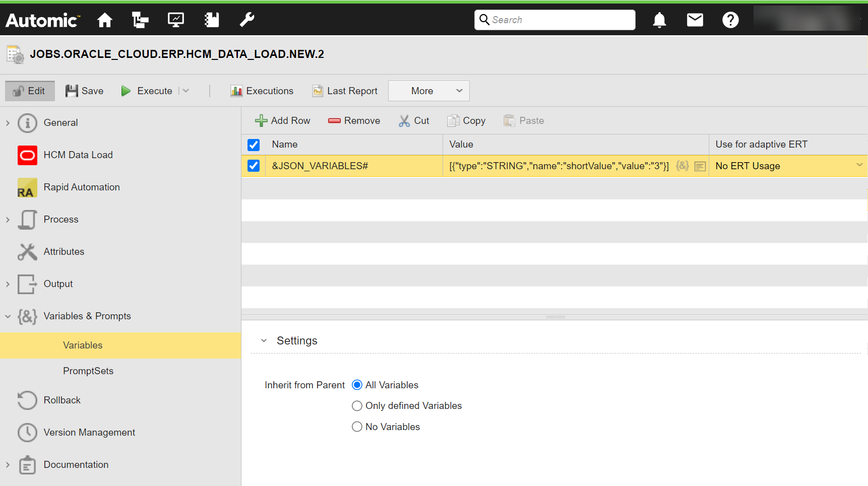Image resolution: width=868 pixels, height=486 pixels.
Task: Expand the Documentation section chevron
Action: 8,465
